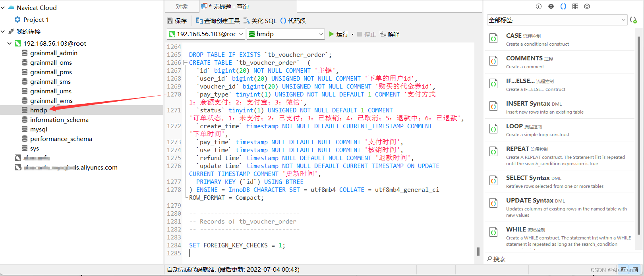Select the INSERT Syntax snippet icon
This screenshot has height=276, width=644.
[x=493, y=106]
